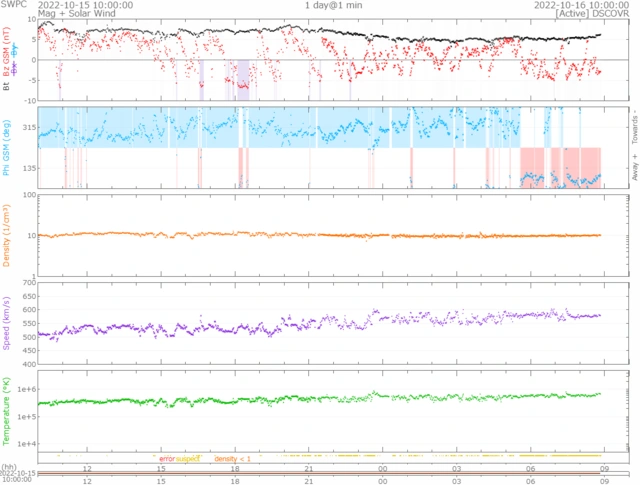Click the red error flag legend
Image resolution: width=640 pixels, height=485 pixels.
pyautogui.click(x=165, y=458)
